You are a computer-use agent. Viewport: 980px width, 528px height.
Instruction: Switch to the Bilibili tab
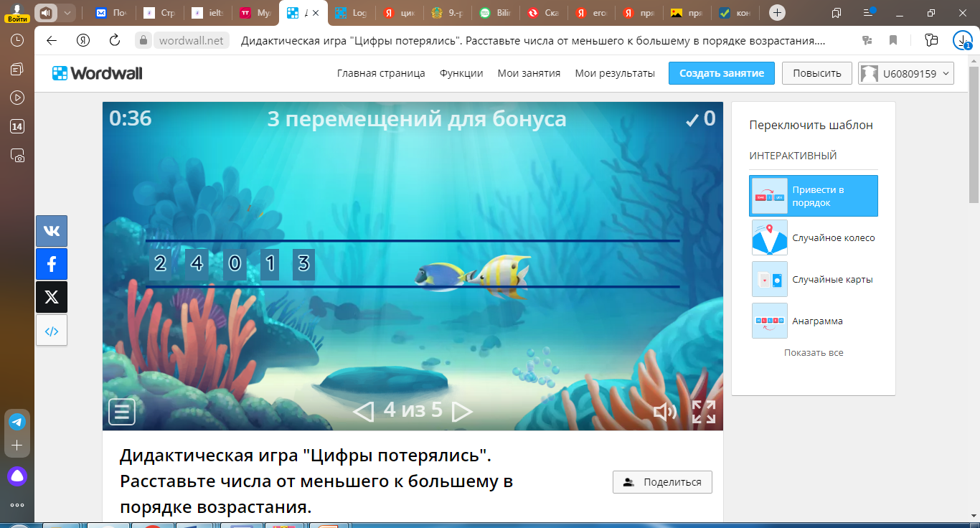[495, 13]
